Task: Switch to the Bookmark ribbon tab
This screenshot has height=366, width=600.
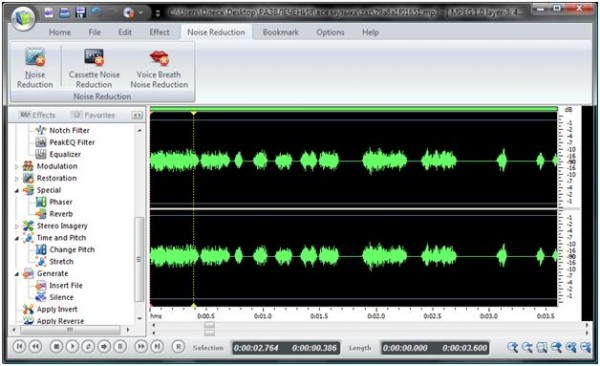Action: point(280,32)
